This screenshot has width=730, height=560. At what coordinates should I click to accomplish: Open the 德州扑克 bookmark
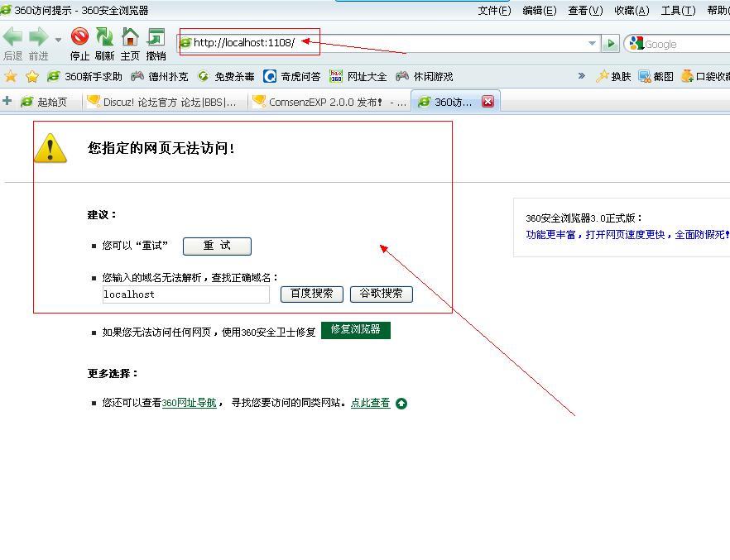click(x=160, y=76)
